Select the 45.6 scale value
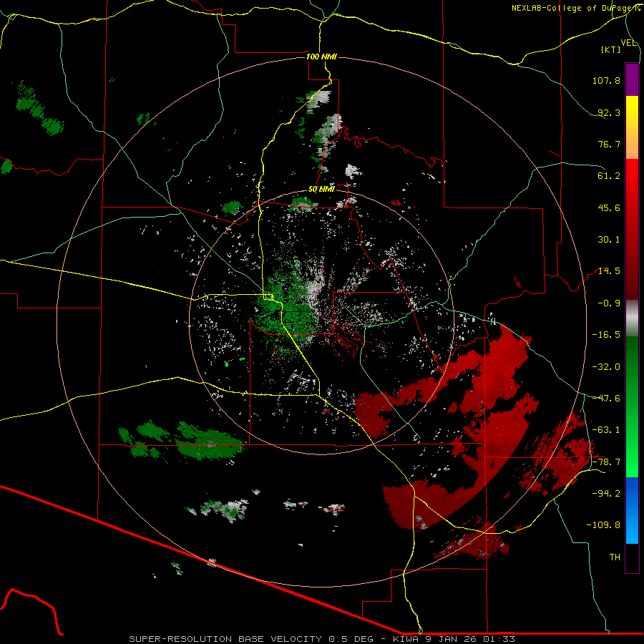 pos(609,208)
